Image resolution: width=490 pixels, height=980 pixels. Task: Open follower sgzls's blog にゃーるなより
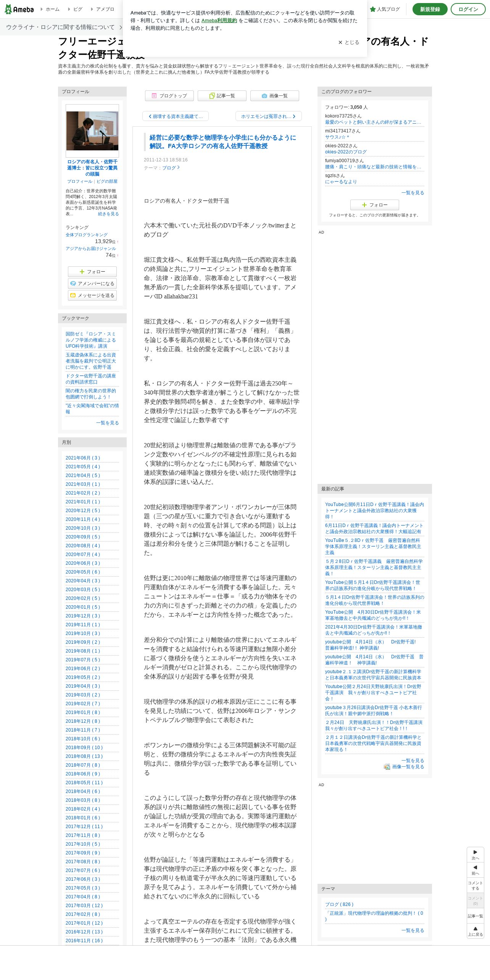(x=341, y=182)
